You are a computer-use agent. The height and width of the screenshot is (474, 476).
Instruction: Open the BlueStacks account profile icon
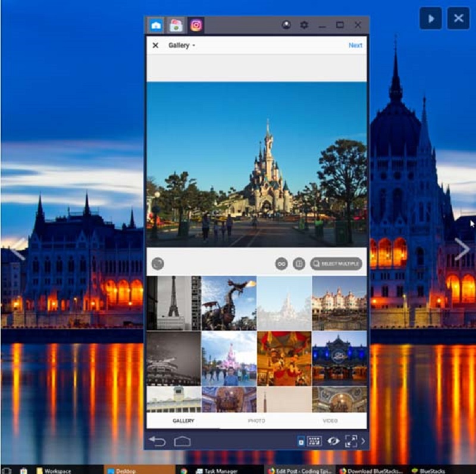(x=286, y=25)
